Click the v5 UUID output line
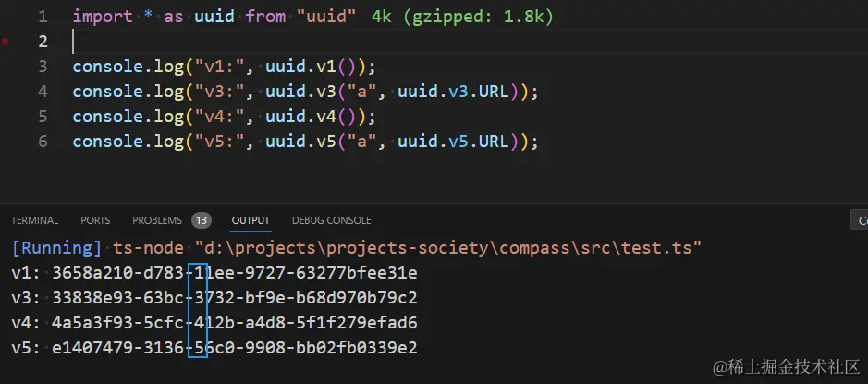 coord(214,348)
